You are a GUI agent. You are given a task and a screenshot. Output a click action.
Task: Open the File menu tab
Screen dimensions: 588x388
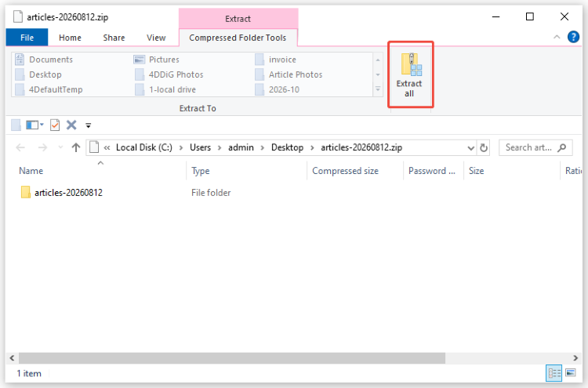[27, 38]
